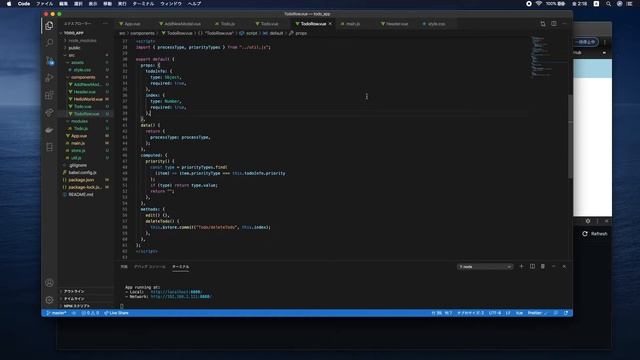Click the master branch indicator in status bar
This screenshot has width=640, height=360.
point(56,313)
